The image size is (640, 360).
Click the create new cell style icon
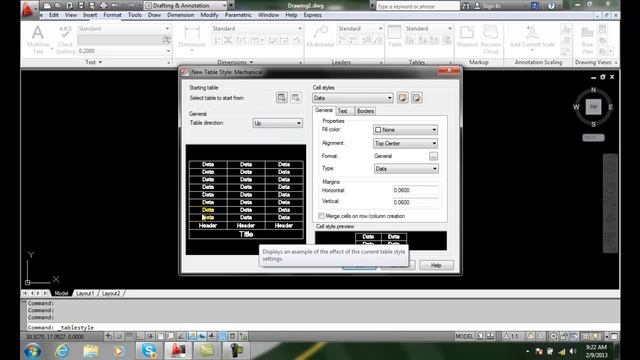click(x=402, y=98)
